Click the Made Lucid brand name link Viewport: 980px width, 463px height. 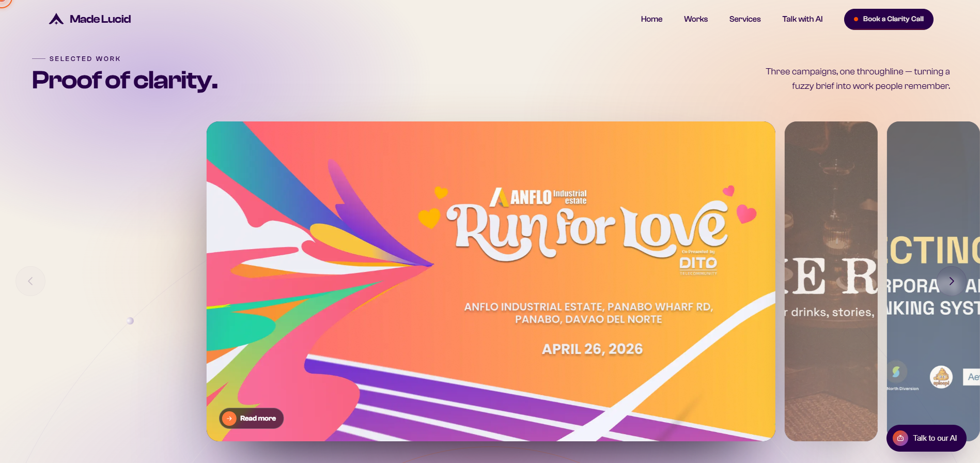pyautogui.click(x=100, y=19)
